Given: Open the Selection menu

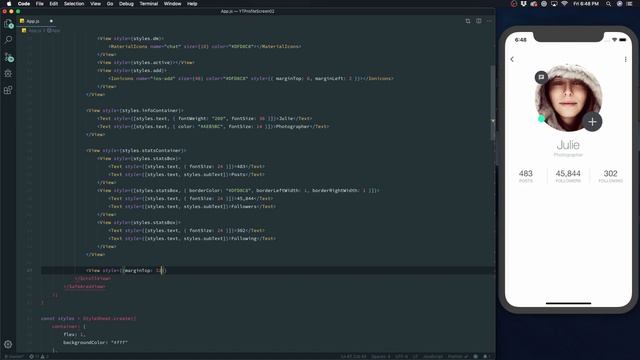Looking at the screenshot, I should [x=74, y=4].
